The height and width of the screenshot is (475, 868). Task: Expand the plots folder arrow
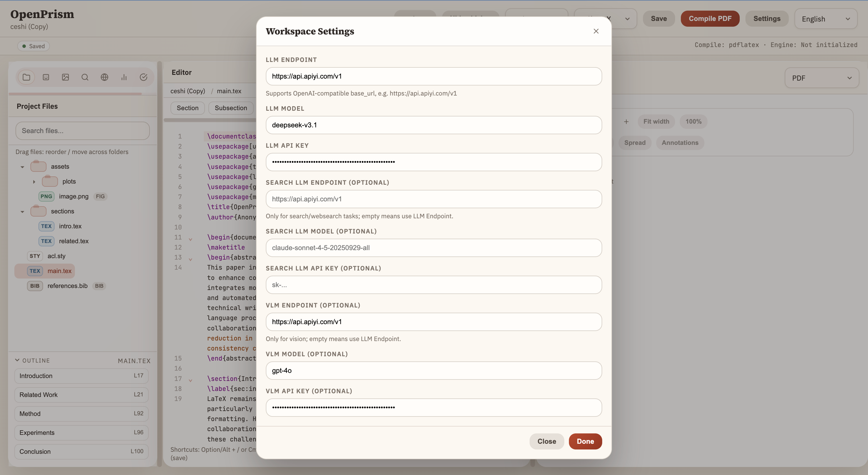34,182
